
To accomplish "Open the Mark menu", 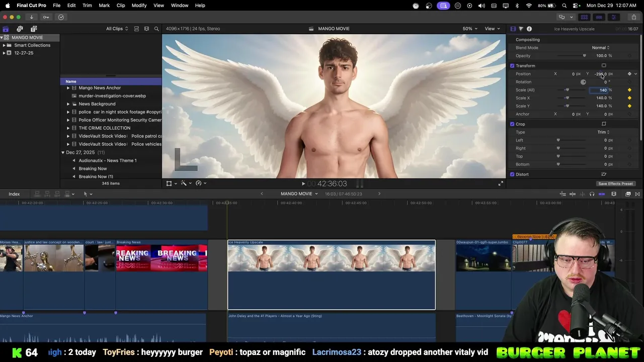I will tap(104, 6).
